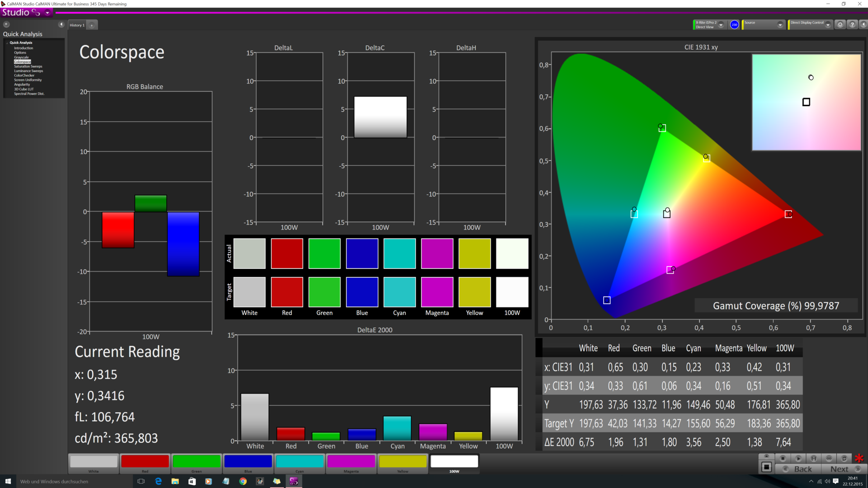Toggle the pattern window square button
This screenshot has height=488, width=868.
[766, 467]
